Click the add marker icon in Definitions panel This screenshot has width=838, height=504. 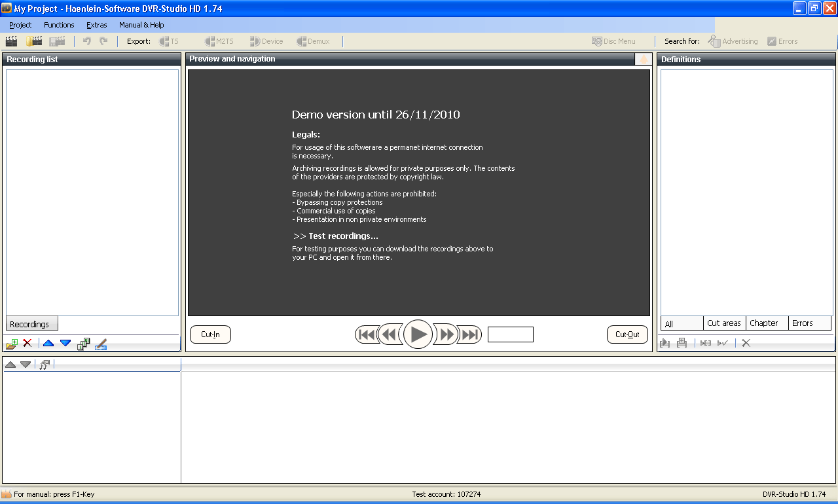point(682,342)
